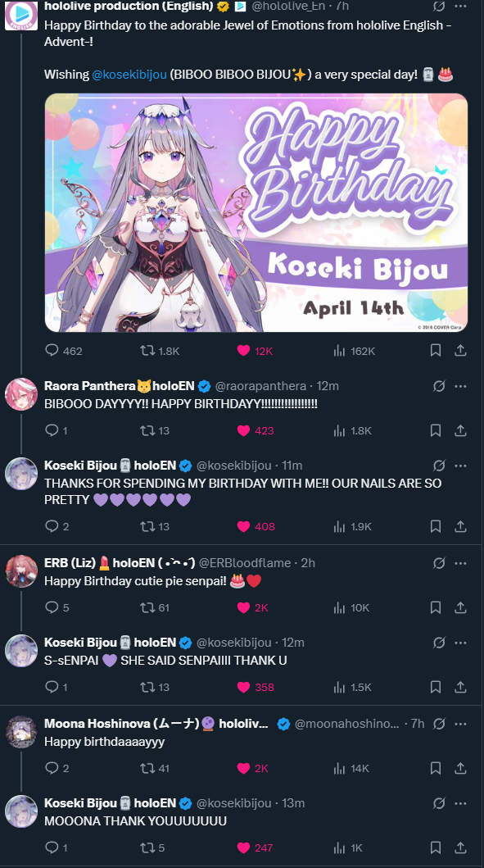Share Moona Hoshinova's birthday post

tap(460, 768)
